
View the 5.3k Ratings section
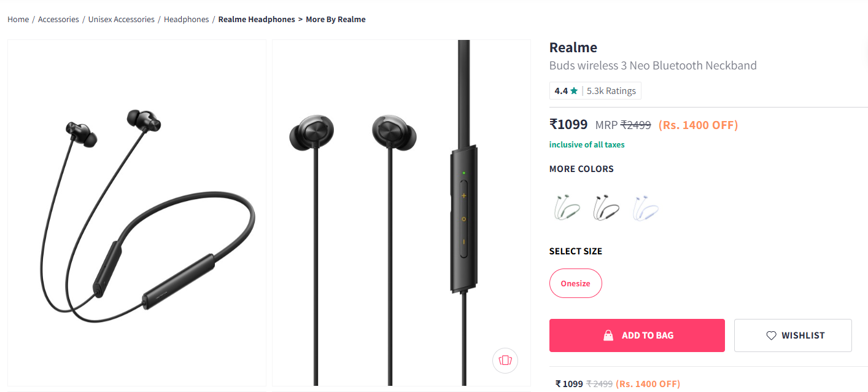pos(611,91)
